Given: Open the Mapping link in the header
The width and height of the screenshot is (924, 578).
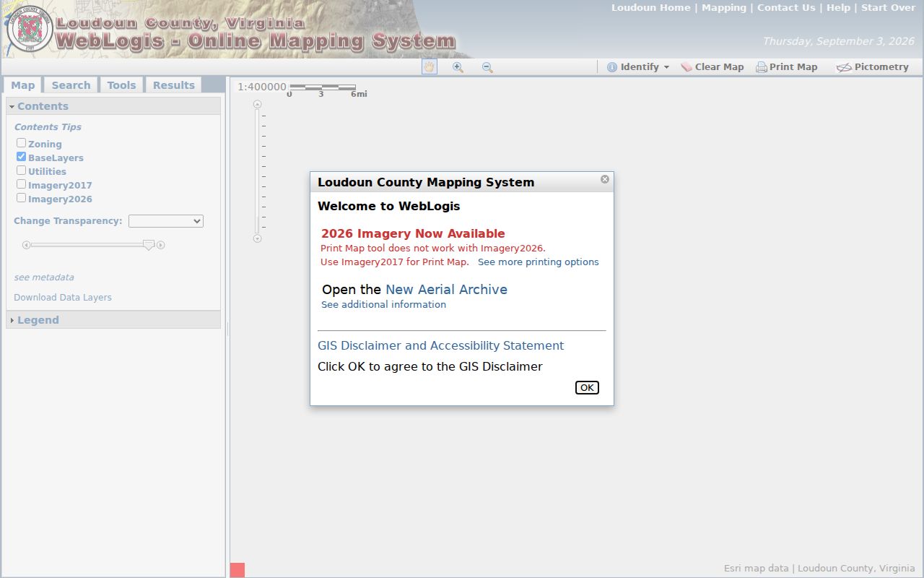Looking at the screenshot, I should click(x=724, y=8).
